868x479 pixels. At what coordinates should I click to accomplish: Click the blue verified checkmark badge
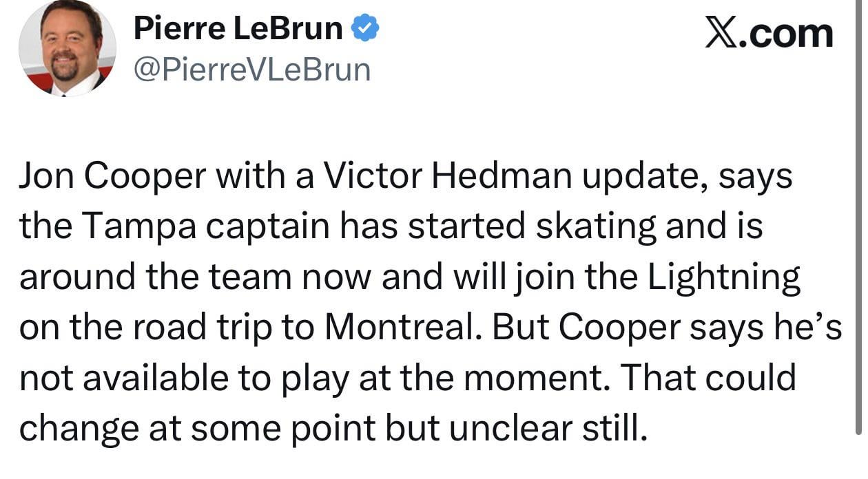[x=365, y=29]
